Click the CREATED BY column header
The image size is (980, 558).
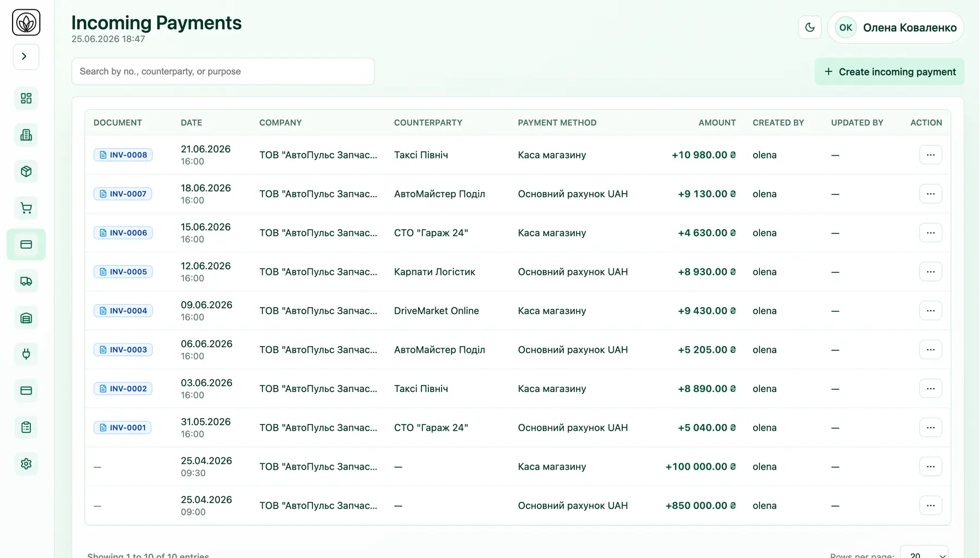778,122
